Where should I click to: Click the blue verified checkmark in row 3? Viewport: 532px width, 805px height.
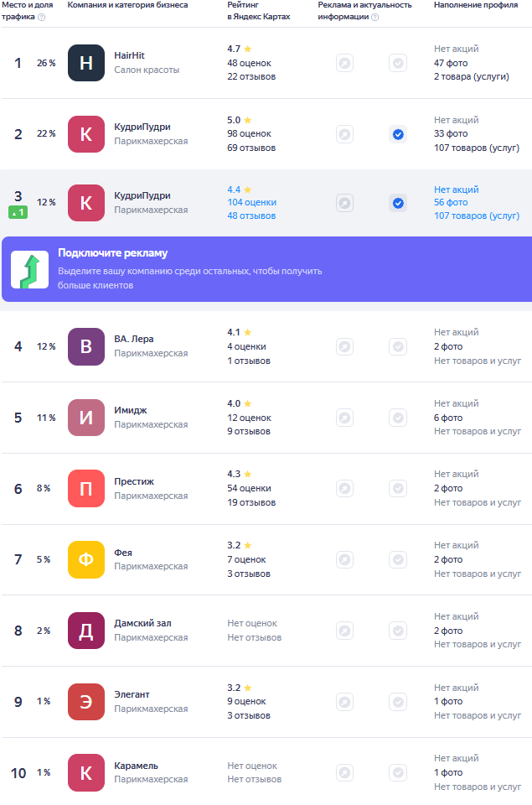pos(398,203)
